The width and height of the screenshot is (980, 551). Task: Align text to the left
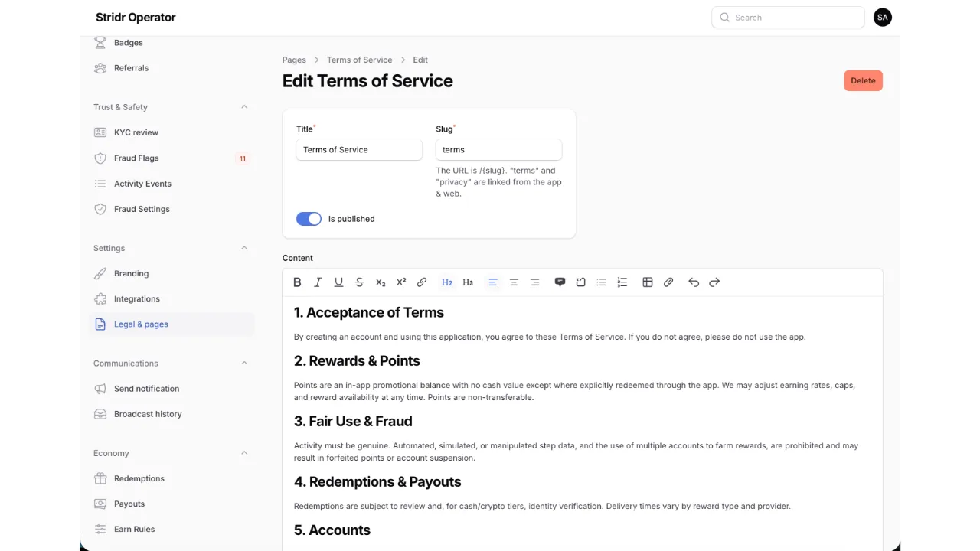click(493, 282)
